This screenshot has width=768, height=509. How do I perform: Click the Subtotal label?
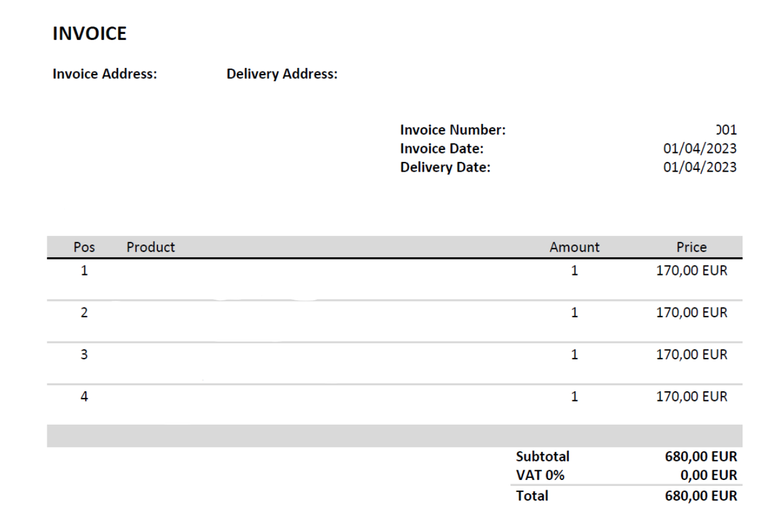(x=542, y=456)
